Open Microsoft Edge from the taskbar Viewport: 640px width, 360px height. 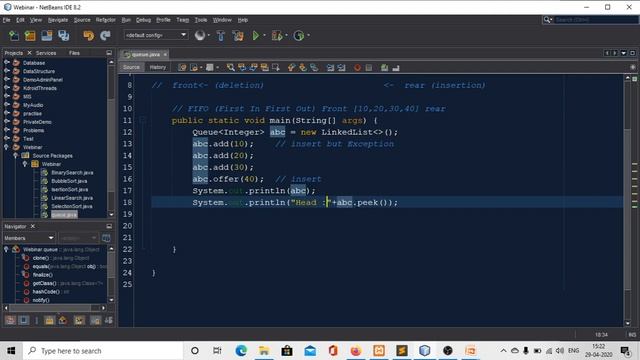point(241,351)
